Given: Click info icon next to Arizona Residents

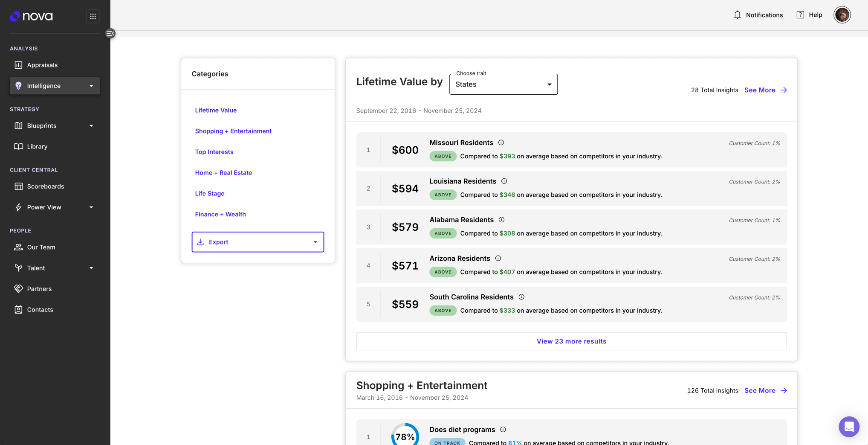Looking at the screenshot, I should coord(498,258).
